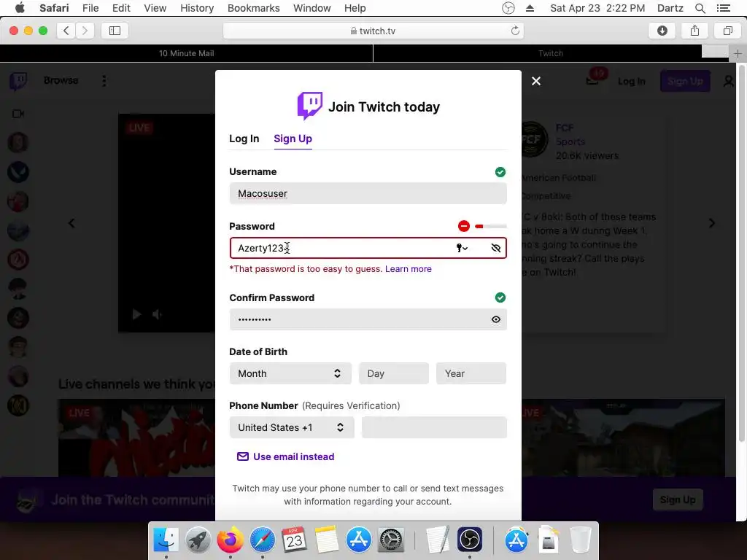The width and height of the screenshot is (747, 560).
Task: Click the Password field with Azerty123
Action: [x=368, y=248]
